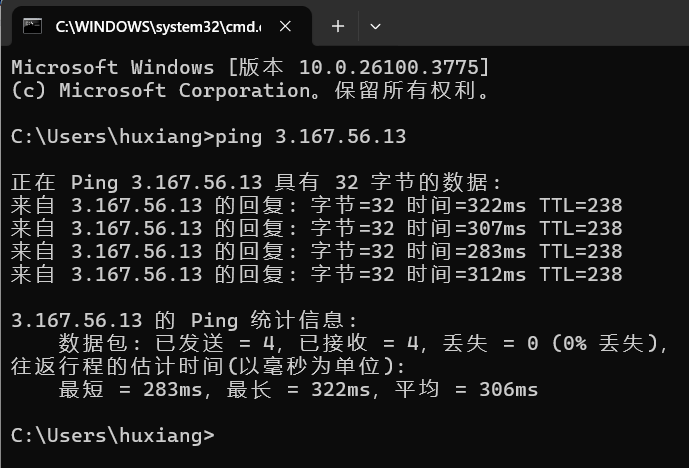Screen dimensions: 689x468
Task: Click the reply line showing 312ms
Action: coord(316,274)
